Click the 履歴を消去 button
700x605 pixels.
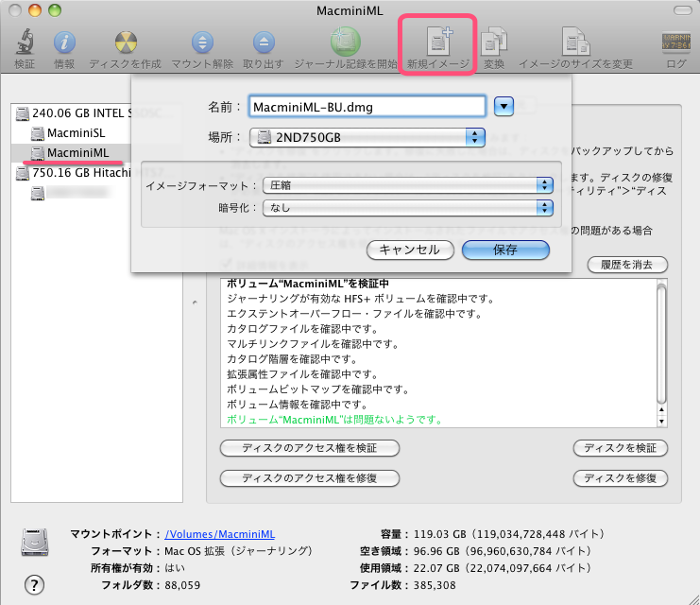[627, 265]
